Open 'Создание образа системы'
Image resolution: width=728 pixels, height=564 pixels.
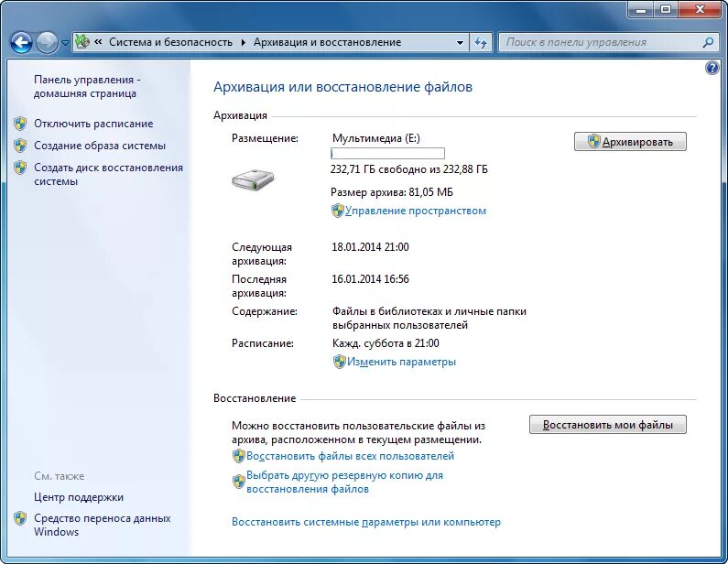100,146
